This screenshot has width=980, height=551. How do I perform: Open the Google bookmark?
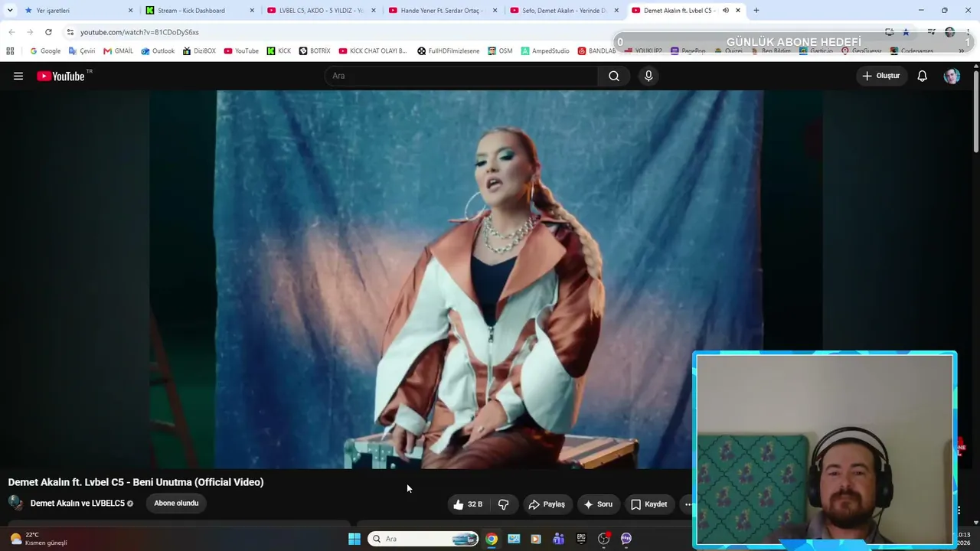[44, 51]
